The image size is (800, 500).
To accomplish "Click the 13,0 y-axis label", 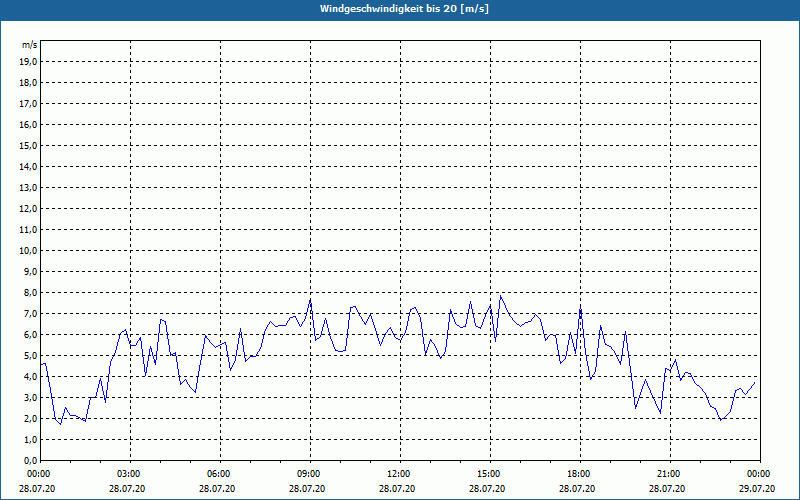I will pyautogui.click(x=29, y=187).
